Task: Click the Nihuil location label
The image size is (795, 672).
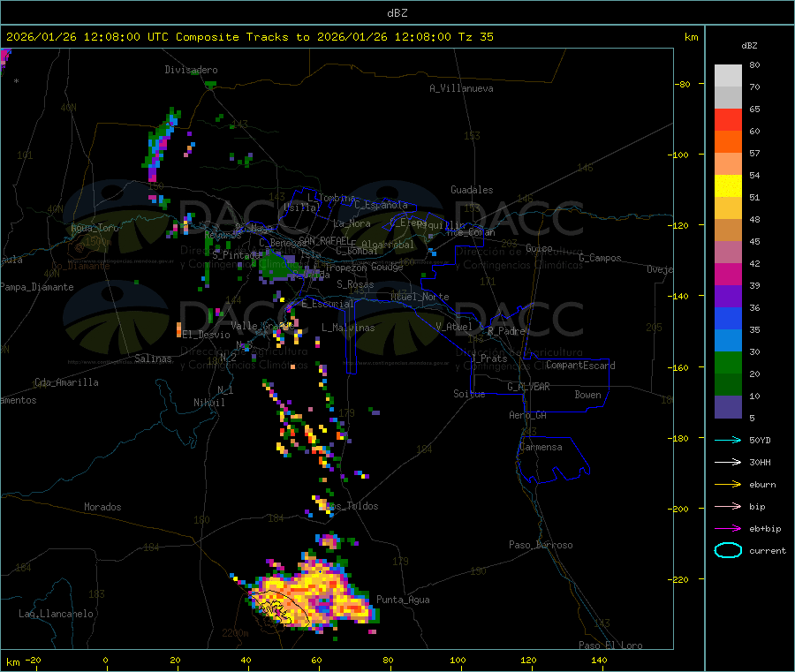Action: [209, 403]
